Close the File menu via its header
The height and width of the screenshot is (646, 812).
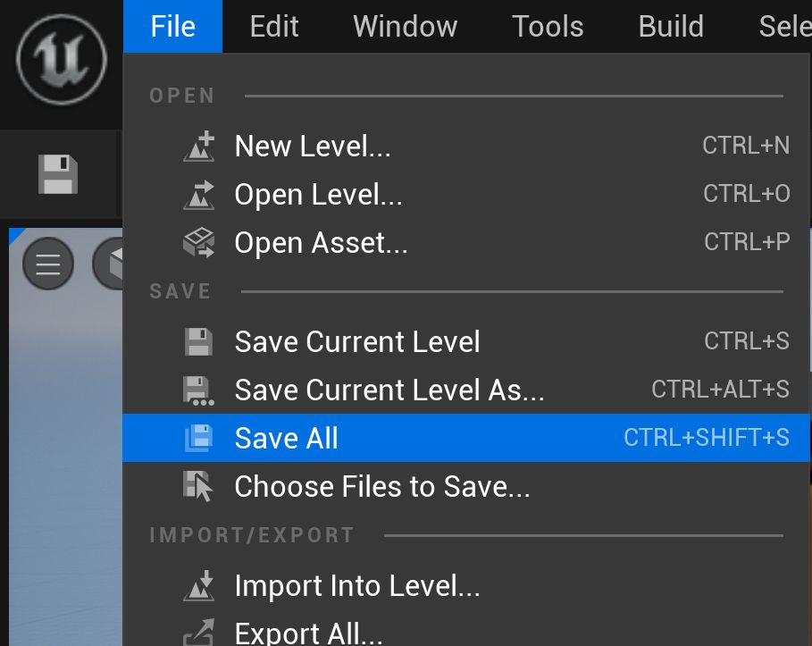[x=172, y=27]
